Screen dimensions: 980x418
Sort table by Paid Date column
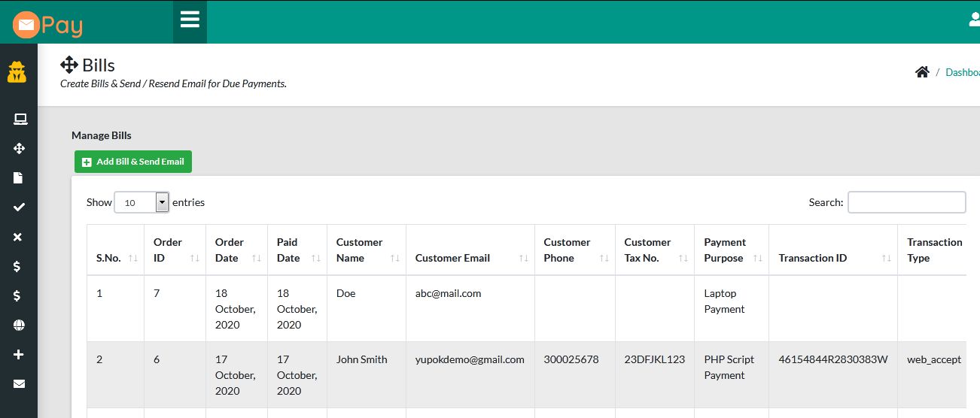click(x=297, y=250)
